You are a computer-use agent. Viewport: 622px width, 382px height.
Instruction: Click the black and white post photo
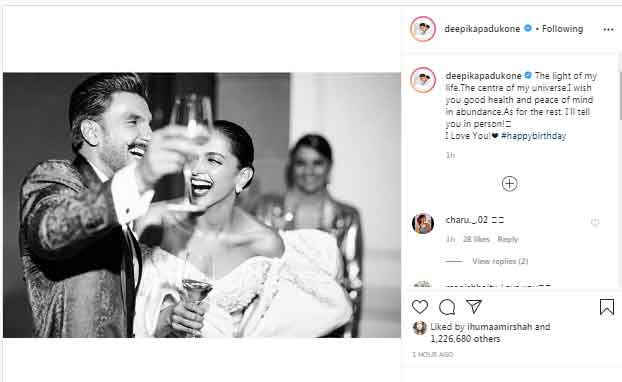tap(202, 205)
